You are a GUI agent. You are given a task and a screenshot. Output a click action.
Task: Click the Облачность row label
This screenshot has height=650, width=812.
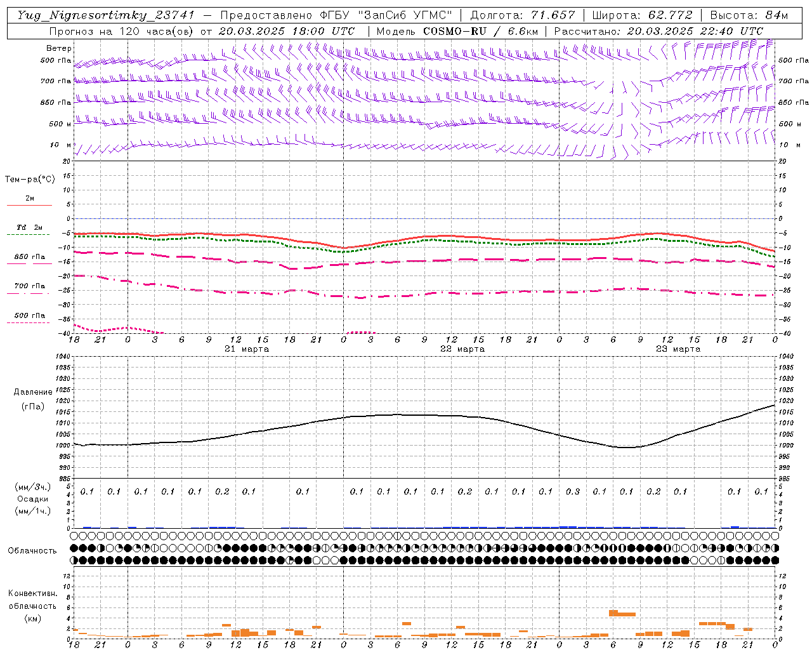(32, 551)
